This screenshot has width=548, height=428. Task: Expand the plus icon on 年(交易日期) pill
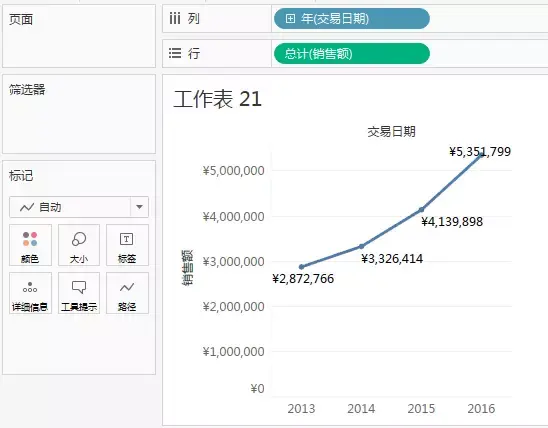pos(290,19)
